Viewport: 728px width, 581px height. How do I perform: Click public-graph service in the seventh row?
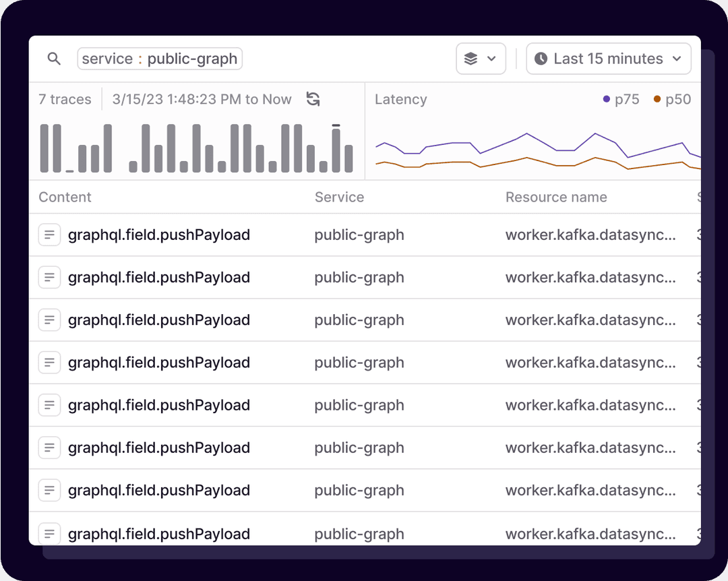coord(359,490)
